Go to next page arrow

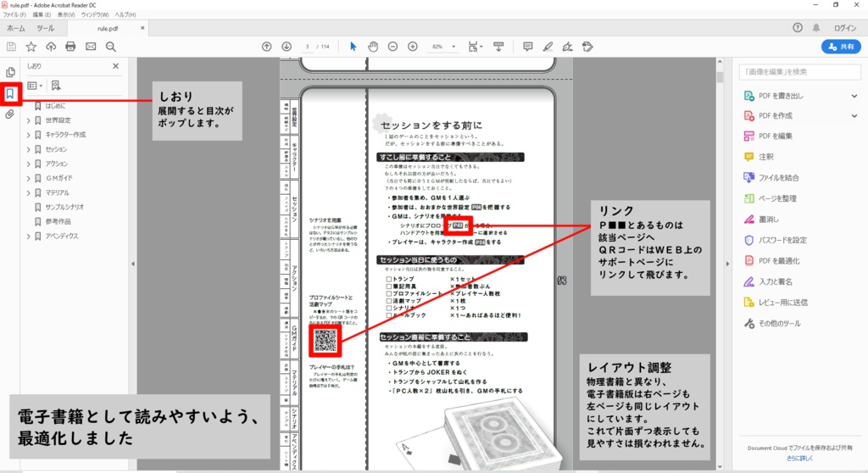[287, 47]
